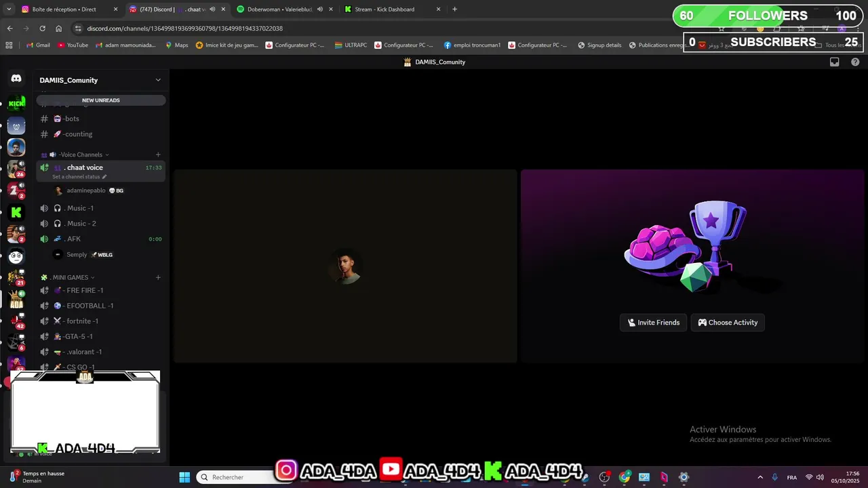Open Discord help question mark icon

click(x=855, y=62)
